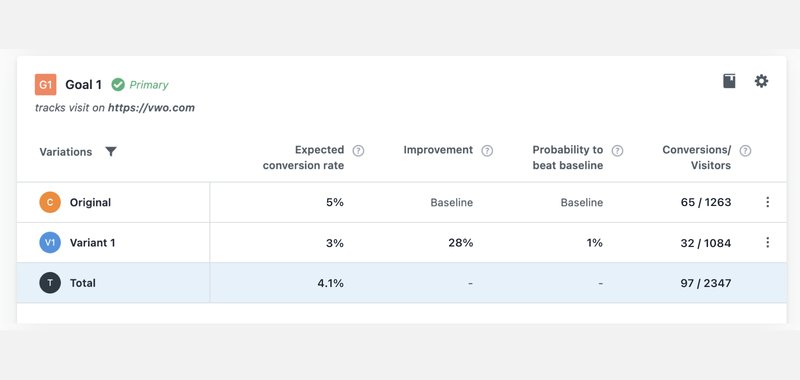Click the orange G1 goal badge
The width and height of the screenshot is (800, 380).
[45, 85]
